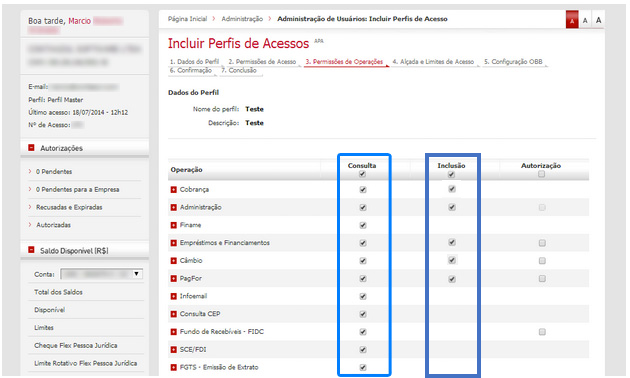Open the Conta account dropdown
The height and width of the screenshot is (378, 630).
point(102,274)
